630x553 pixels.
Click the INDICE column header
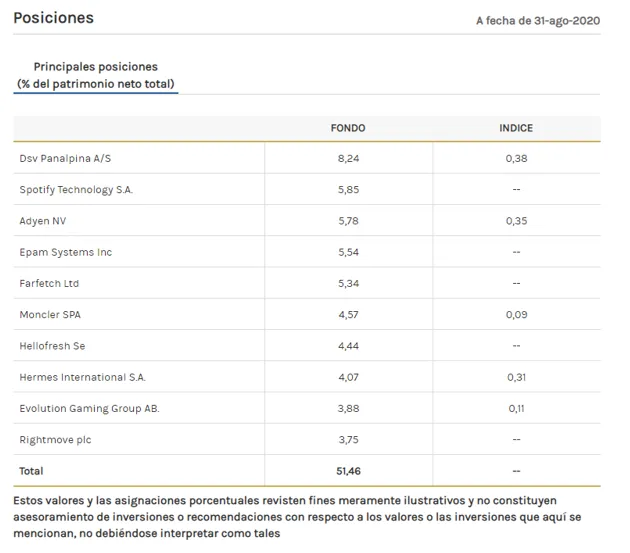pos(516,128)
